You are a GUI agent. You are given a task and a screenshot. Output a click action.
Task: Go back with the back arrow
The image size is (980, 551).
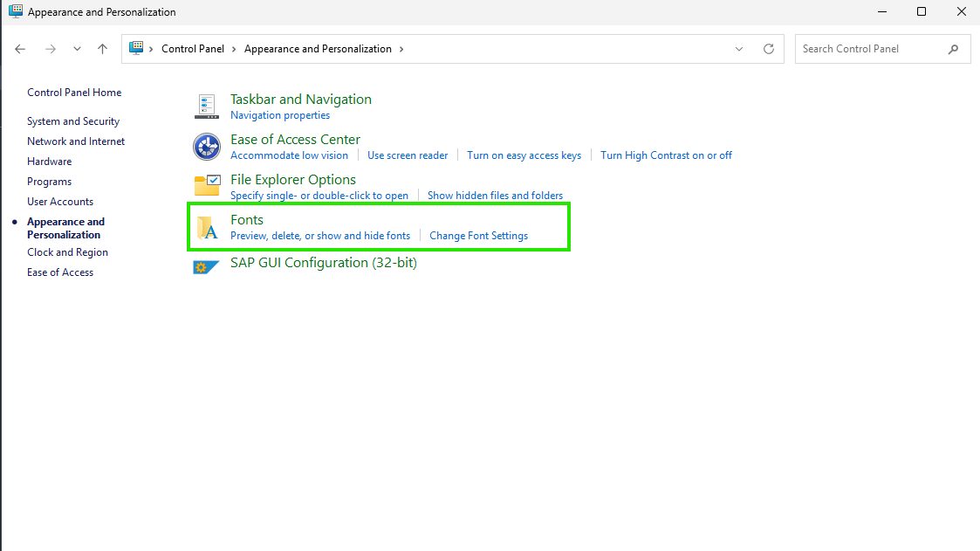pos(20,49)
